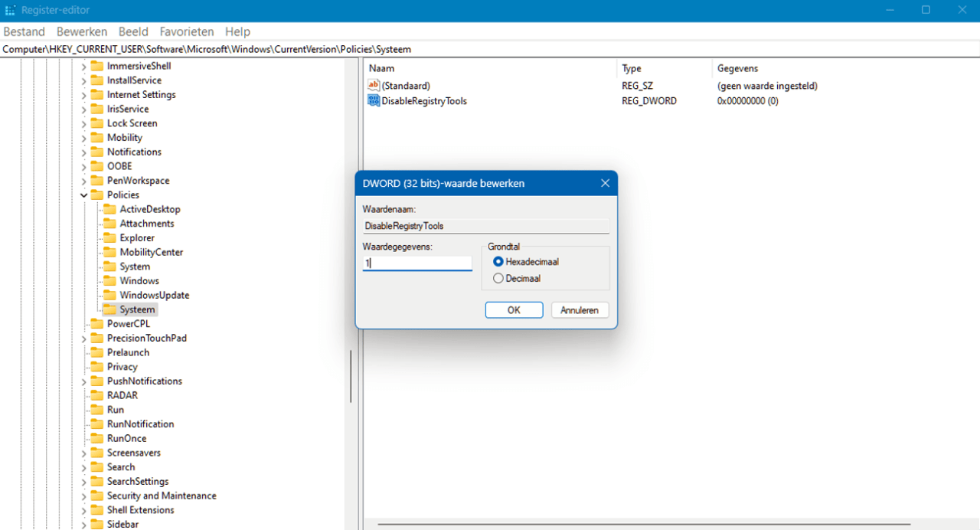
Task: Select the Hexadecimaal radio button
Action: [x=498, y=261]
